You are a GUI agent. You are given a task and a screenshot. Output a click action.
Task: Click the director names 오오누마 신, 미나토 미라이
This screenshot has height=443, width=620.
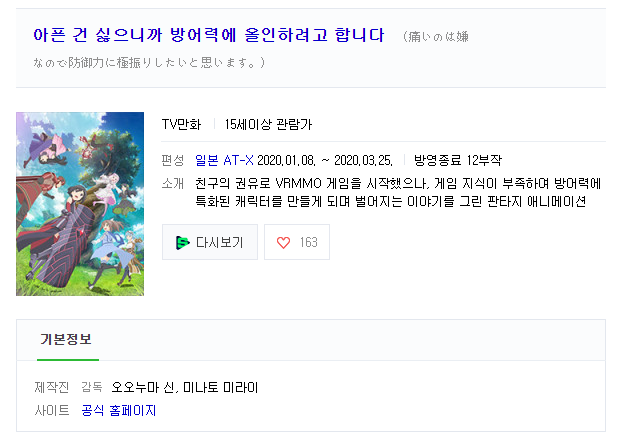pyautogui.click(x=185, y=387)
